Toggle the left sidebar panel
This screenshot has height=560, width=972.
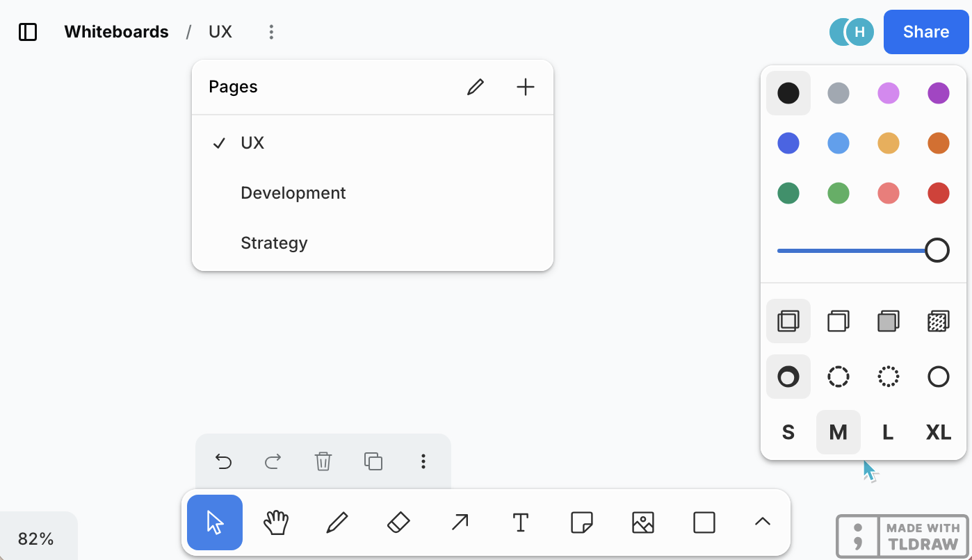[28, 32]
